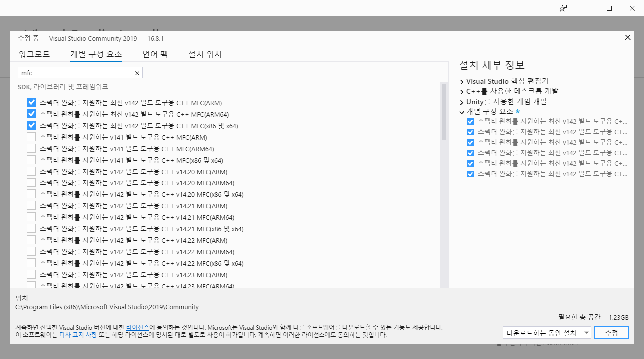This screenshot has height=359, width=644.
Task: Tick v142 C++ v14.21 MFC(ARM64) checkbox
Action: coord(31,217)
